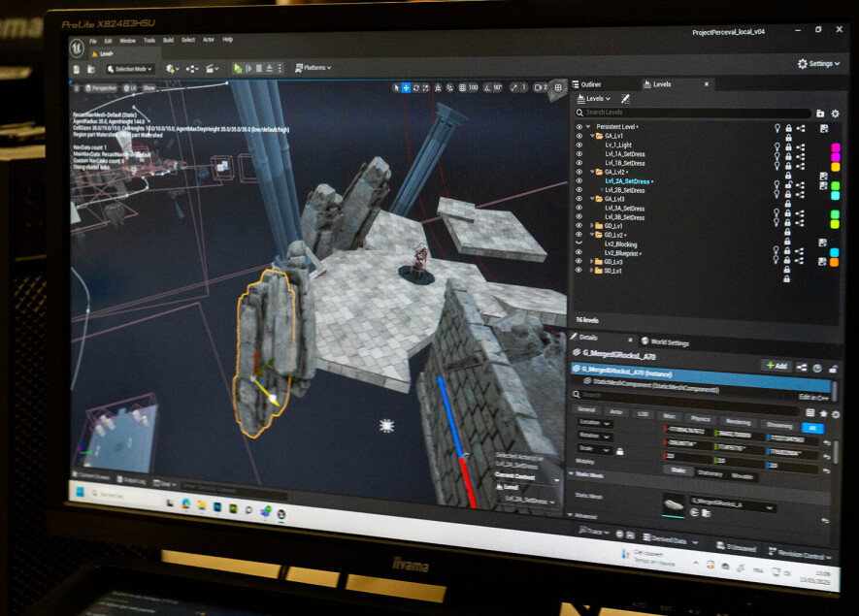
Task: Toggle scale snapping icon
Action: tap(513, 87)
